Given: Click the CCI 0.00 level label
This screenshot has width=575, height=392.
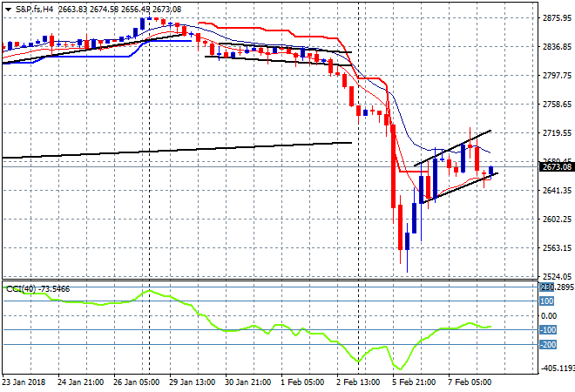Looking at the screenshot, I should pyautogui.click(x=549, y=315).
